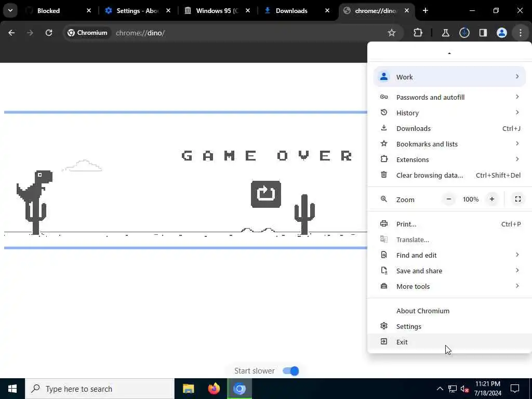Bookmark this page with the star icon
The image size is (532, 399).
pyautogui.click(x=392, y=33)
